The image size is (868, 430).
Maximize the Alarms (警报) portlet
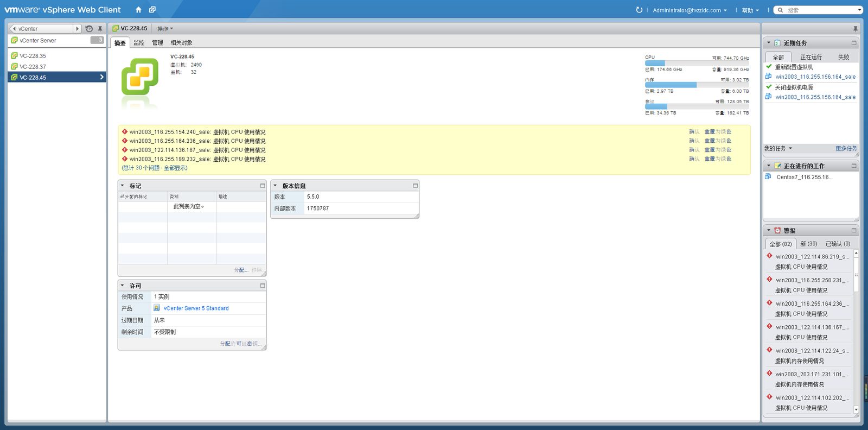point(854,230)
